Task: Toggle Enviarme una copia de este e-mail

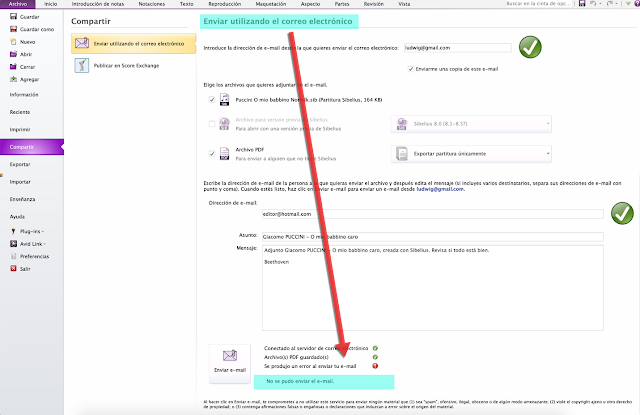Action: [411, 69]
